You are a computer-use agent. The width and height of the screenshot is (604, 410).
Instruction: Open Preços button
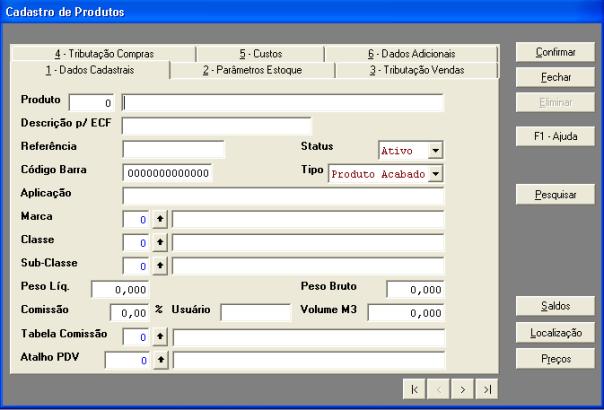555,359
